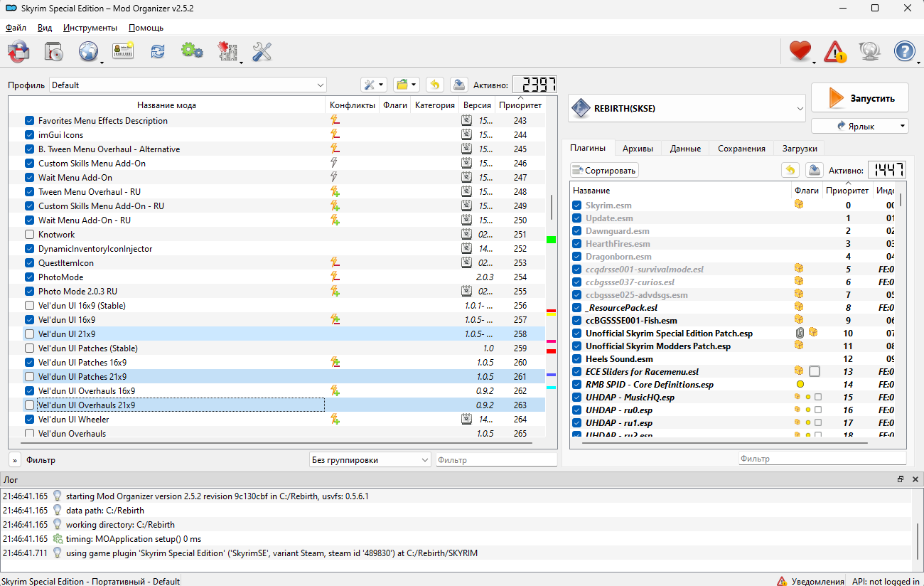The height and width of the screenshot is (586, 924).
Task: Click the mod list vertical scrollbar thumb
Action: (552, 206)
